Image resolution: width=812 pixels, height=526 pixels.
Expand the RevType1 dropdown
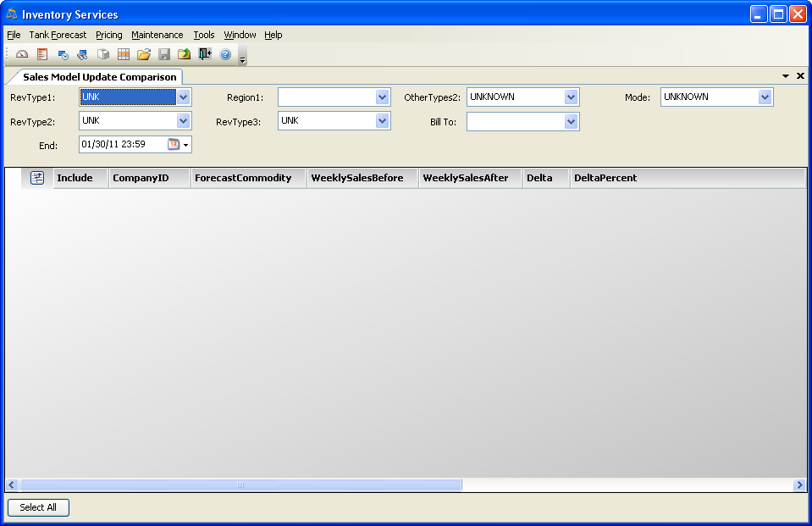(x=184, y=97)
